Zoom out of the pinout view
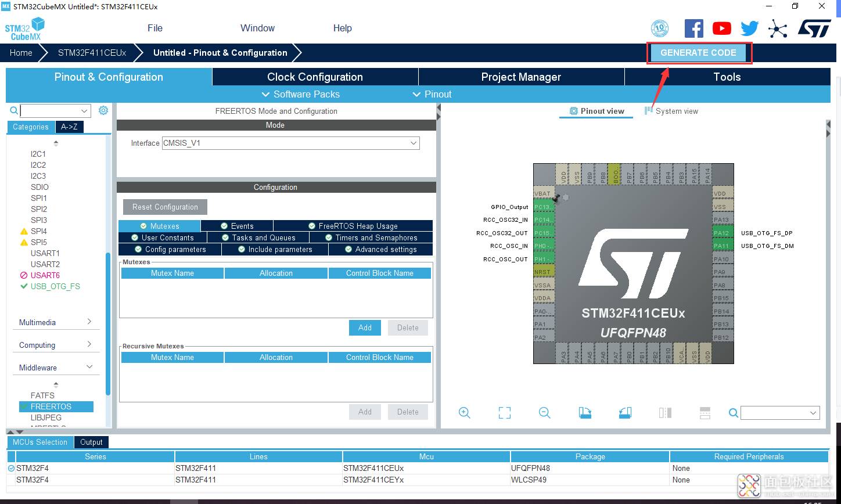The width and height of the screenshot is (841, 504). (544, 412)
